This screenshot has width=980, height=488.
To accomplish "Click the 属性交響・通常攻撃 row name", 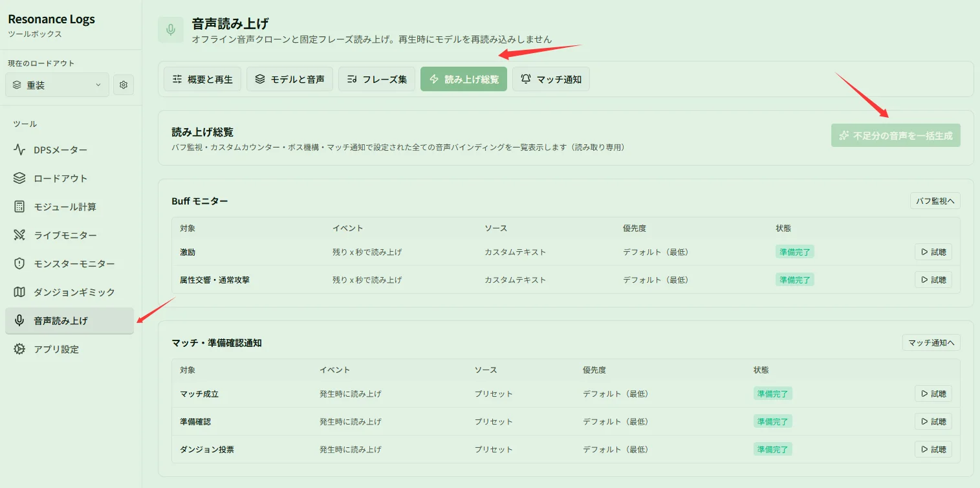I will coord(214,280).
